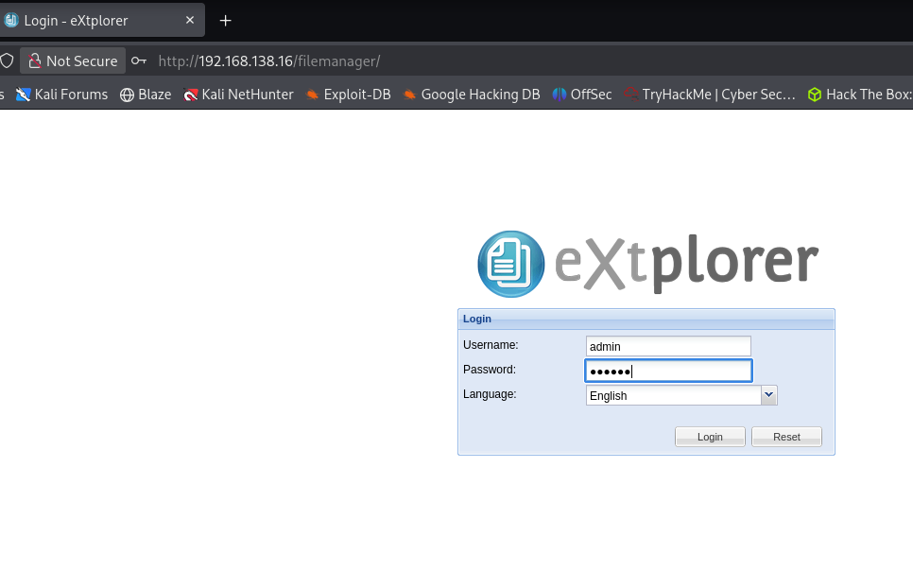Open Kali Forums bookmark
Image resolution: width=913 pixels, height=588 pixels.
[x=61, y=95]
